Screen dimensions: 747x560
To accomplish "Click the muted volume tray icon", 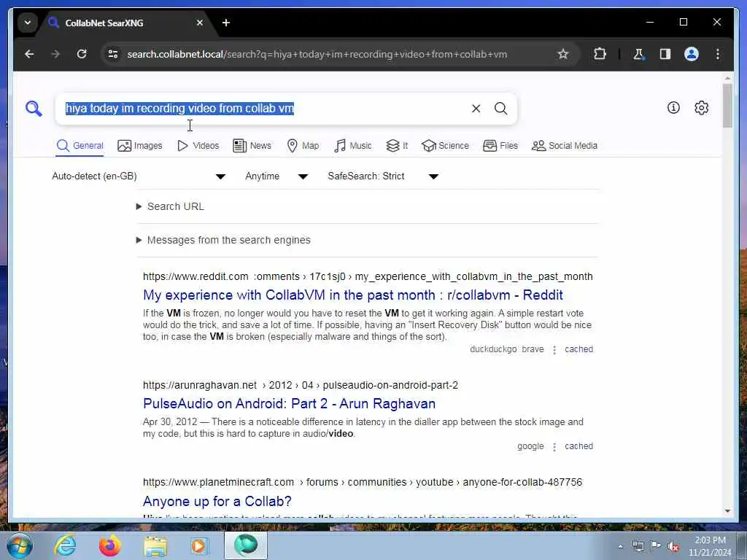I will click(673, 547).
